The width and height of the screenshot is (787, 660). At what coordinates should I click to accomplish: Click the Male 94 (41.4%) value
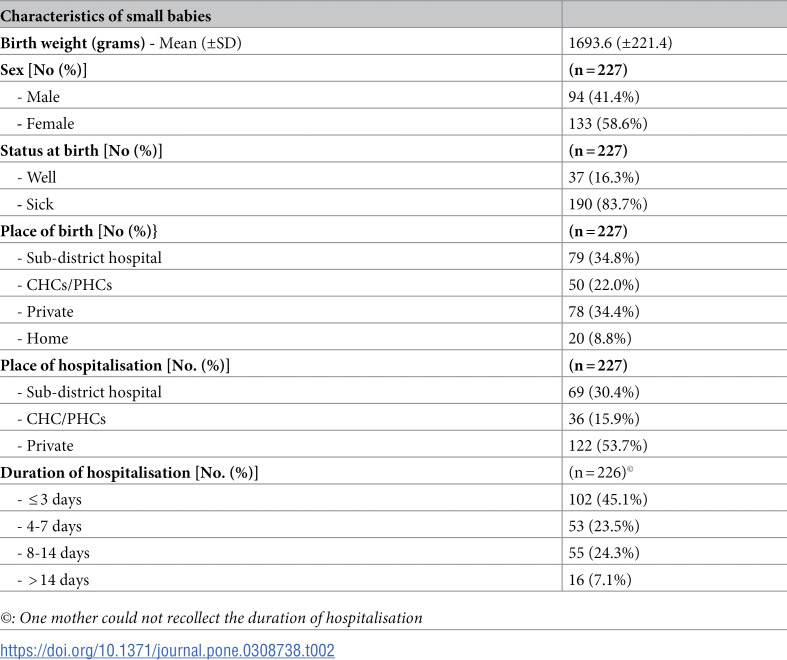604,96
